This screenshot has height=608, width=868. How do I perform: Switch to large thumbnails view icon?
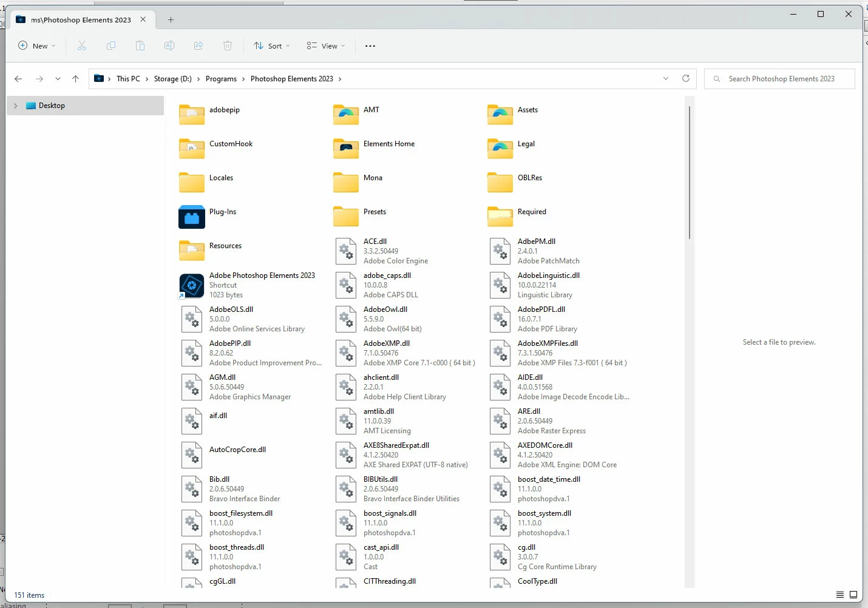[853, 595]
